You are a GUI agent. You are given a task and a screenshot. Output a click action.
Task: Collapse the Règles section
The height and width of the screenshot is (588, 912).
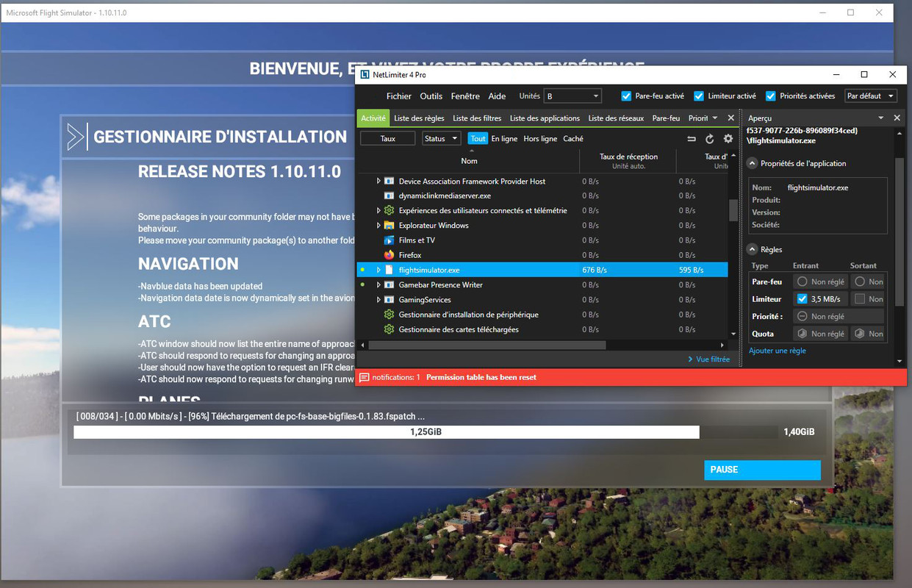tap(753, 250)
